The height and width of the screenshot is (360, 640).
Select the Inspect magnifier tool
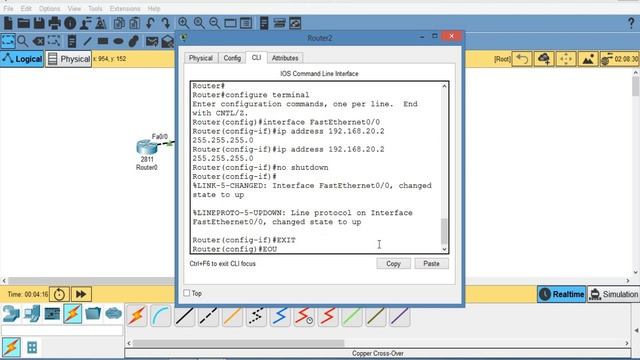(23, 41)
